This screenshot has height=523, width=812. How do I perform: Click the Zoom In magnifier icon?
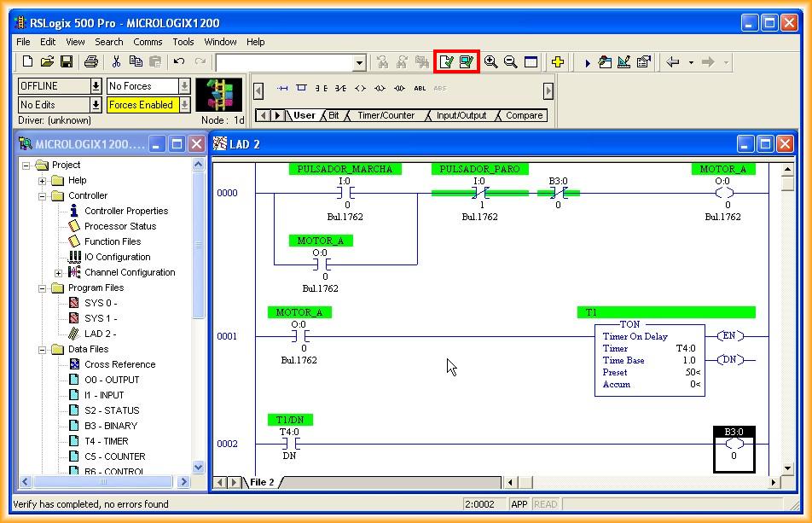490,61
